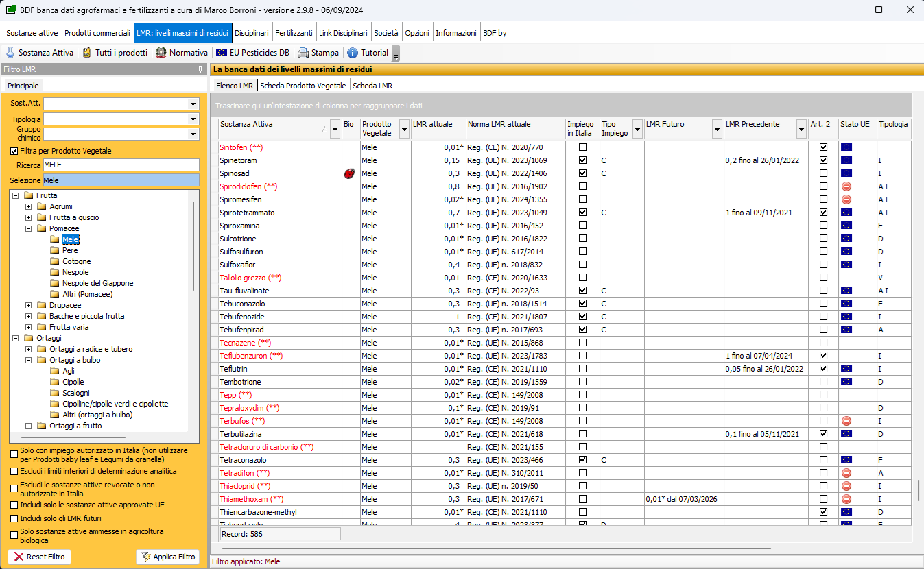Screen dimensions: 924x569
Task: Click red revoked icon in Spirodiclofen row
Action: pos(846,186)
